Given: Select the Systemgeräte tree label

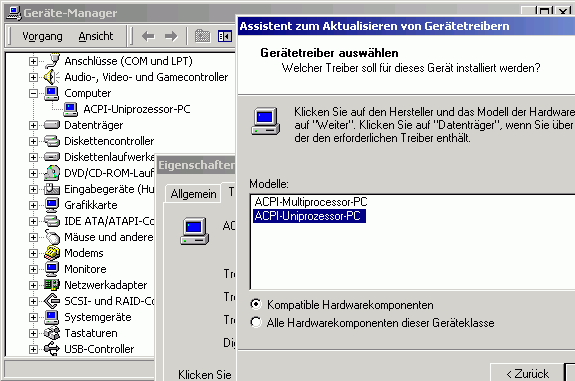Looking at the screenshot, I should (98, 317).
